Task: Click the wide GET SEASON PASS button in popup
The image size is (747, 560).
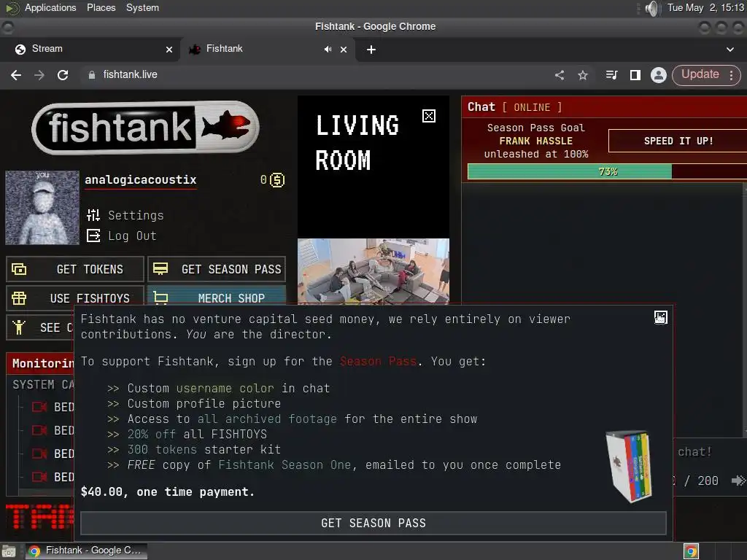Action: pyautogui.click(x=373, y=524)
